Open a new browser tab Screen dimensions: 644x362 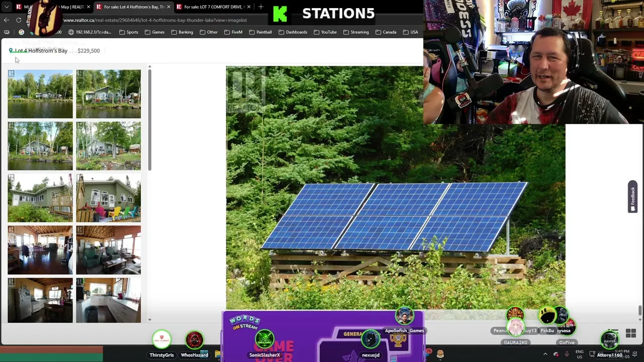(261, 7)
